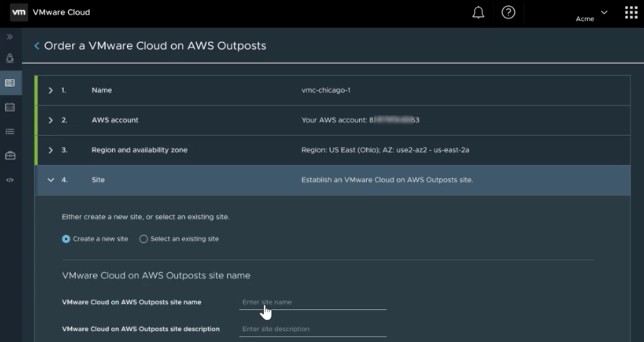Click the Outposts site name section heading

coord(156,275)
